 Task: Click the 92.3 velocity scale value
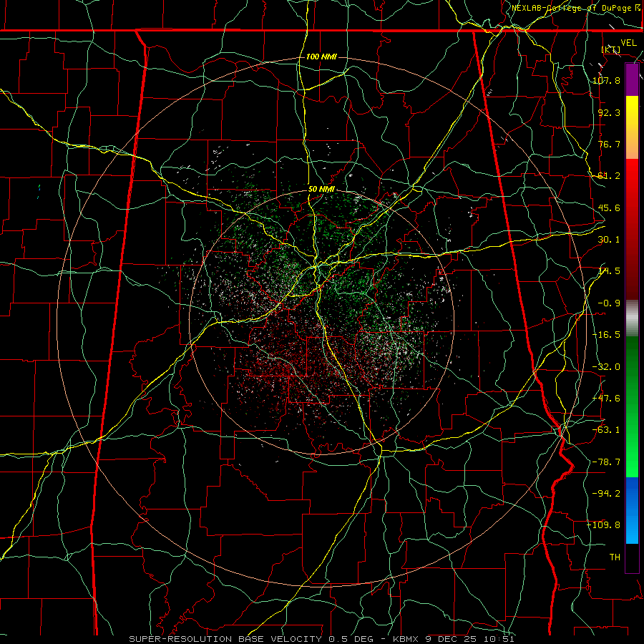point(609,112)
